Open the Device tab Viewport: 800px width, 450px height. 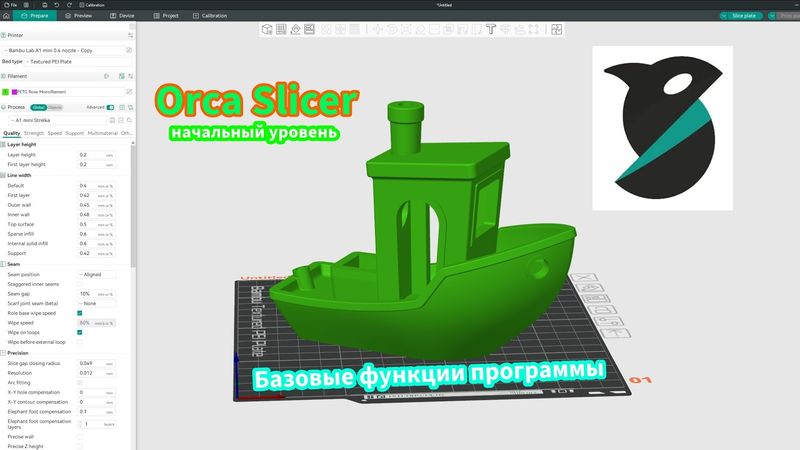pos(122,16)
